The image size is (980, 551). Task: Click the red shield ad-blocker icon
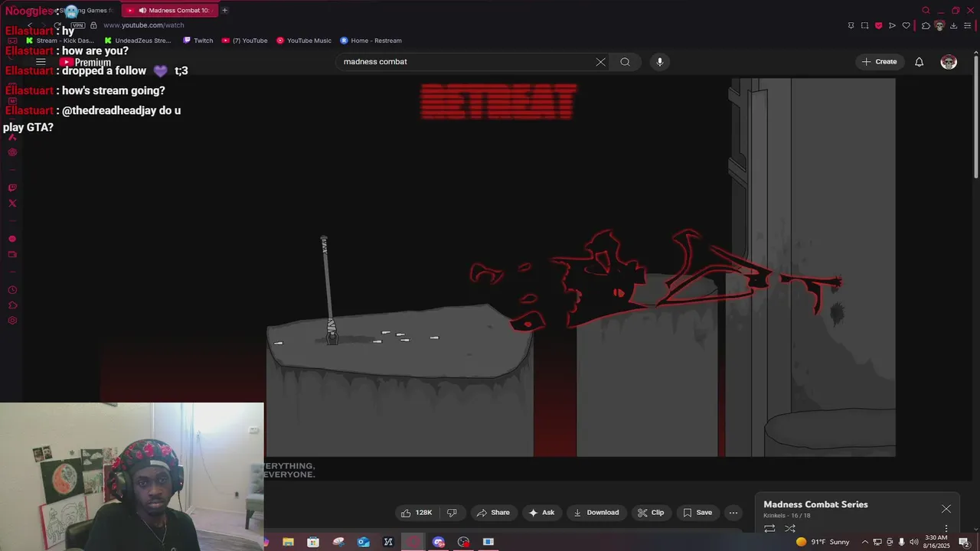point(878,25)
